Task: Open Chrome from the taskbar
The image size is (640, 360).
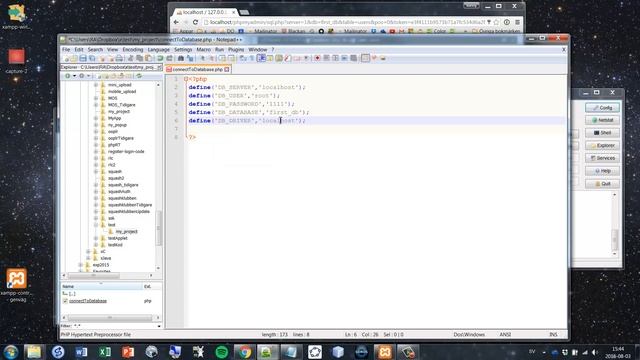Action: (x=245, y=352)
